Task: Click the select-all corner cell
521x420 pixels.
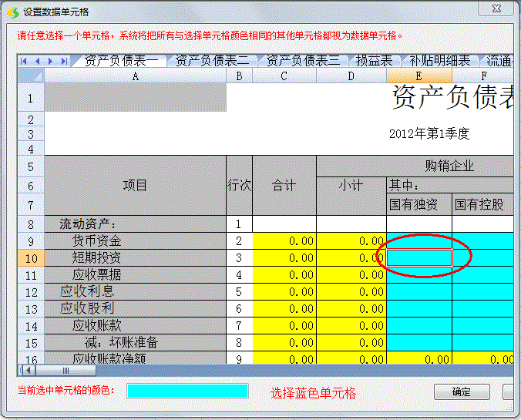Action: 31,76
